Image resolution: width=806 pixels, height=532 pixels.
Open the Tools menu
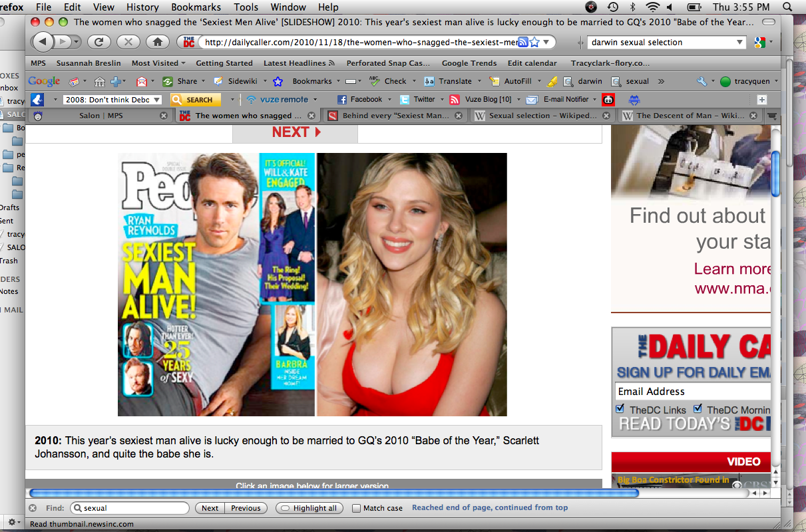pyautogui.click(x=246, y=7)
